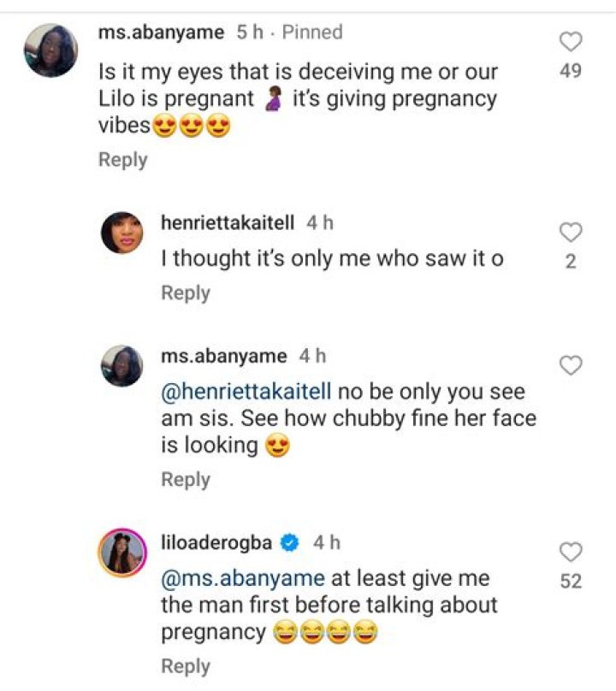Viewport: 616px width, 691px height.
Task: Tap the heart on henriettakaitell's comment
Action: [571, 233]
